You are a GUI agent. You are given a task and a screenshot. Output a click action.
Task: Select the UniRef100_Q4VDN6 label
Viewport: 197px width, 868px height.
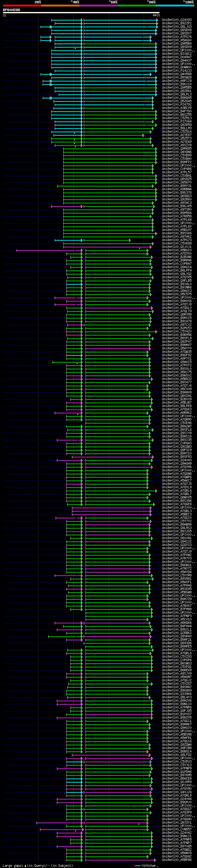pos(176,152)
